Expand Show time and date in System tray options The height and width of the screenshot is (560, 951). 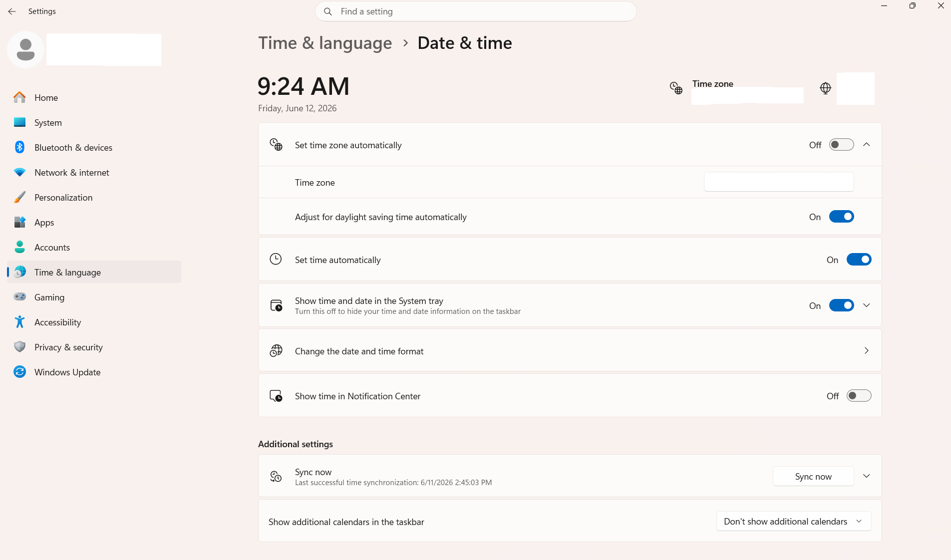click(867, 305)
